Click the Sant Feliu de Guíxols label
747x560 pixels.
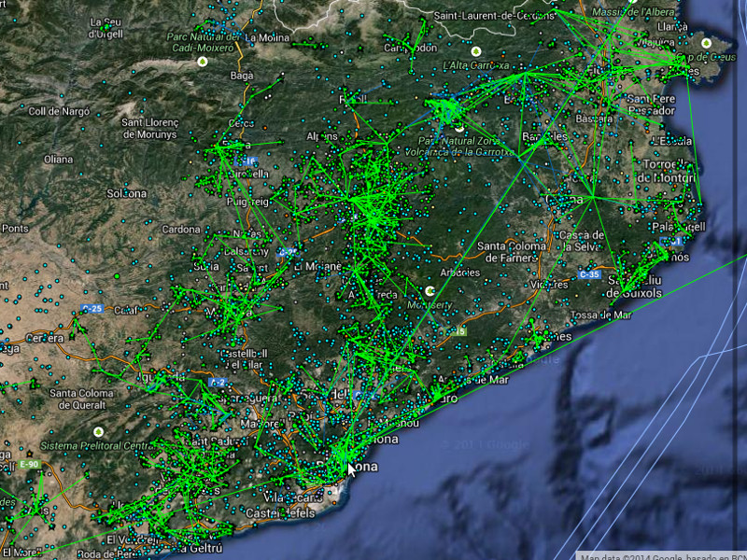[634, 286]
